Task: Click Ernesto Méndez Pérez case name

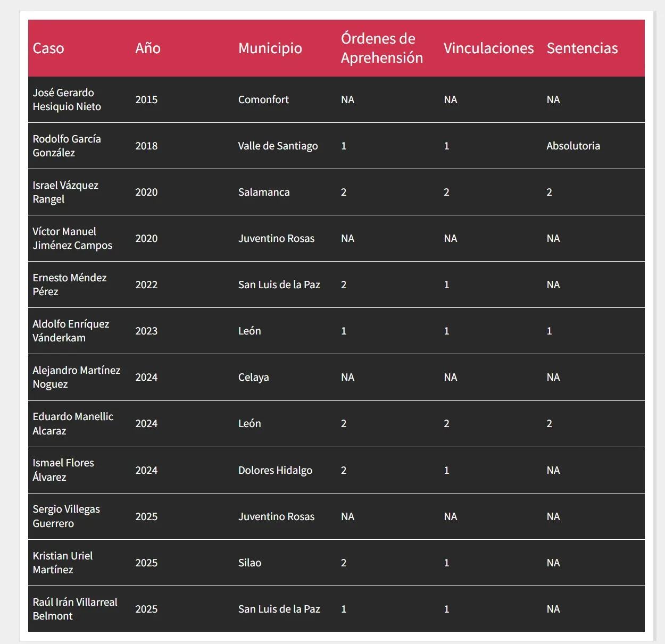Action: tap(70, 285)
